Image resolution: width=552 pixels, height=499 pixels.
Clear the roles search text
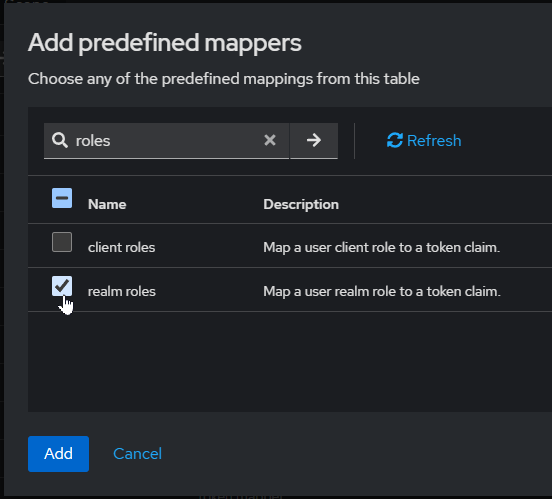point(270,140)
